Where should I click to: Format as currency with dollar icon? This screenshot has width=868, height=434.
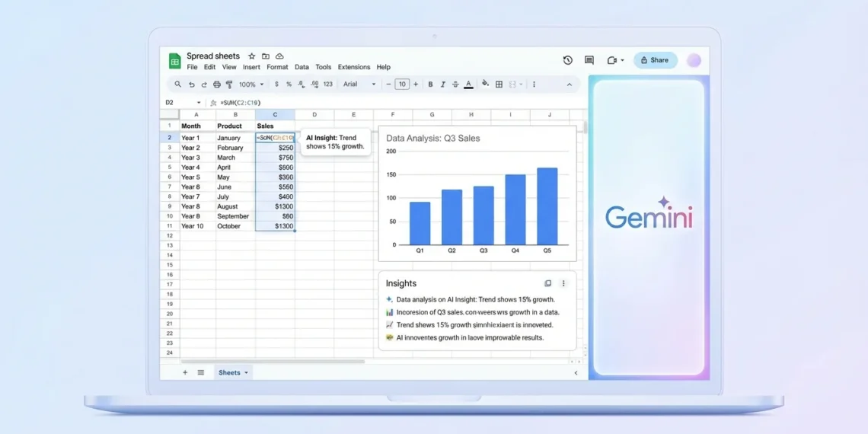click(276, 85)
